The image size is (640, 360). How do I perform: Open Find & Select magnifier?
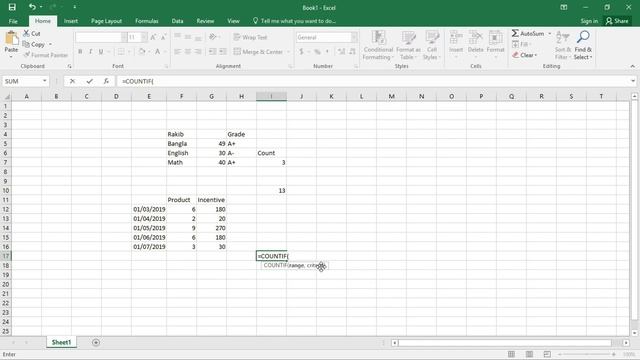coord(583,45)
